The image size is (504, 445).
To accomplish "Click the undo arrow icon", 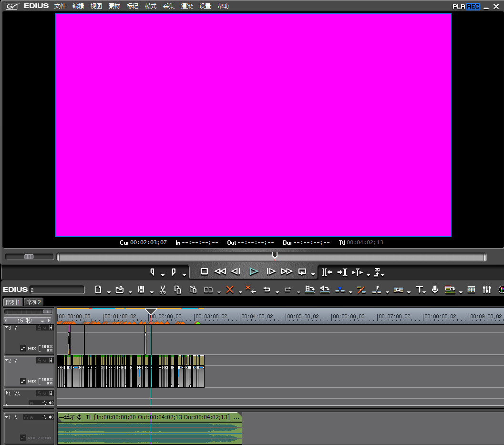I will point(267,290).
